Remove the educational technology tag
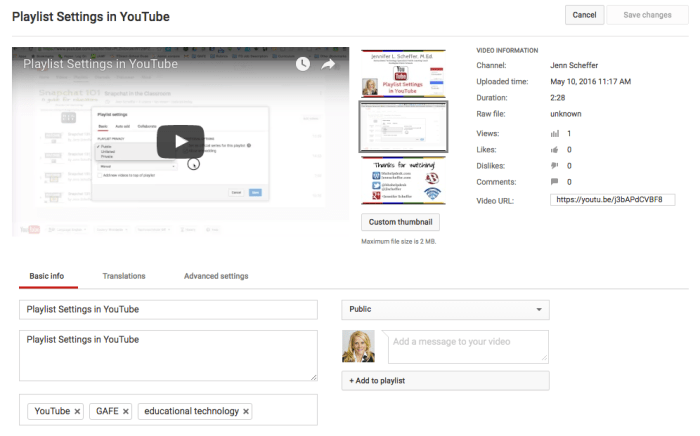The height and width of the screenshot is (436, 700). 246,411
